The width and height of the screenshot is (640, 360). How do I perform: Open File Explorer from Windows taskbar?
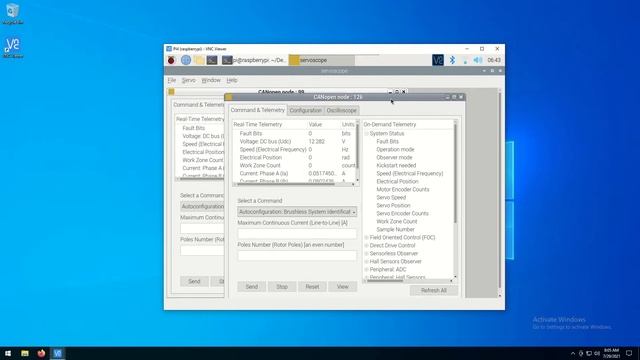click(x=25, y=353)
